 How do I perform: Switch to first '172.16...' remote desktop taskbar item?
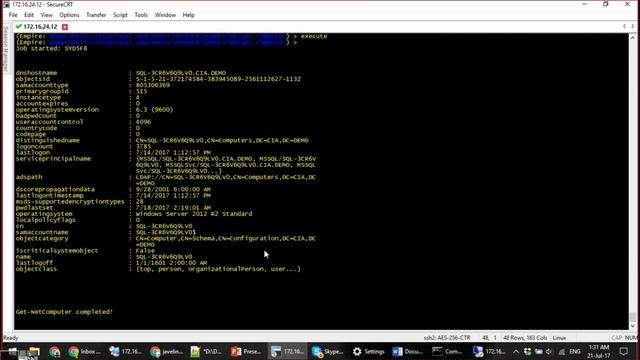click(x=125, y=351)
